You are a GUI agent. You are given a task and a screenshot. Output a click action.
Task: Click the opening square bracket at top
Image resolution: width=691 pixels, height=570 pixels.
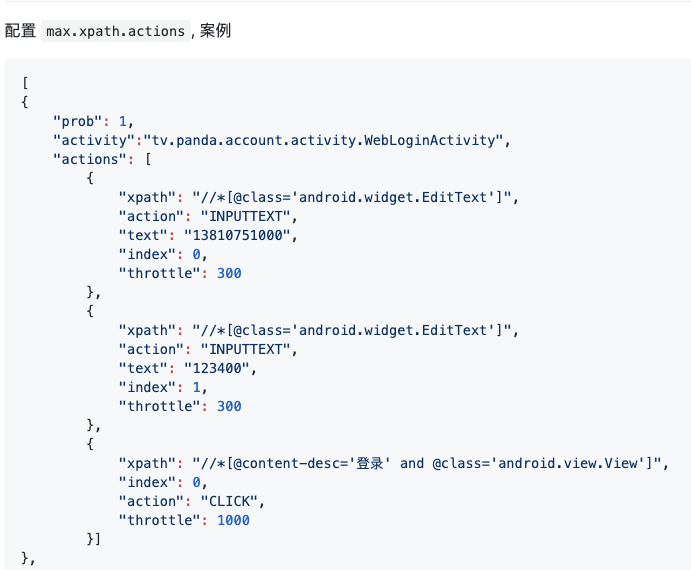(24, 83)
